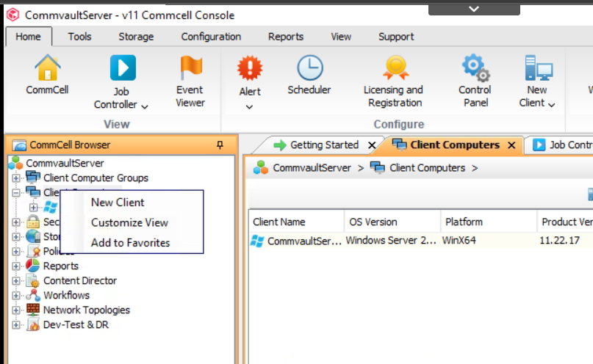Open the View ribbon tab
The width and height of the screenshot is (593, 364).
pos(341,37)
